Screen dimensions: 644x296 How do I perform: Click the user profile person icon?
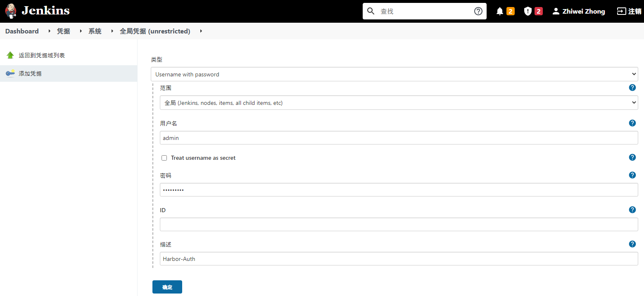tap(556, 11)
